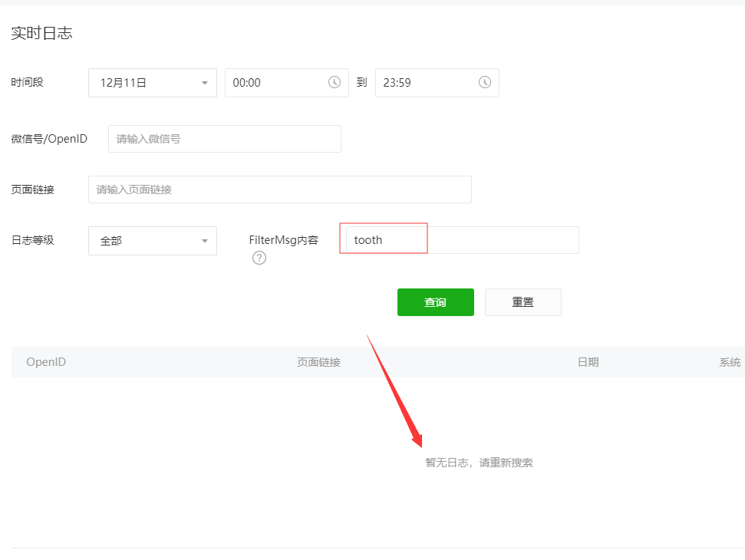This screenshot has height=560, width=745.
Task: Click the 系统 column header
Action: pos(730,362)
